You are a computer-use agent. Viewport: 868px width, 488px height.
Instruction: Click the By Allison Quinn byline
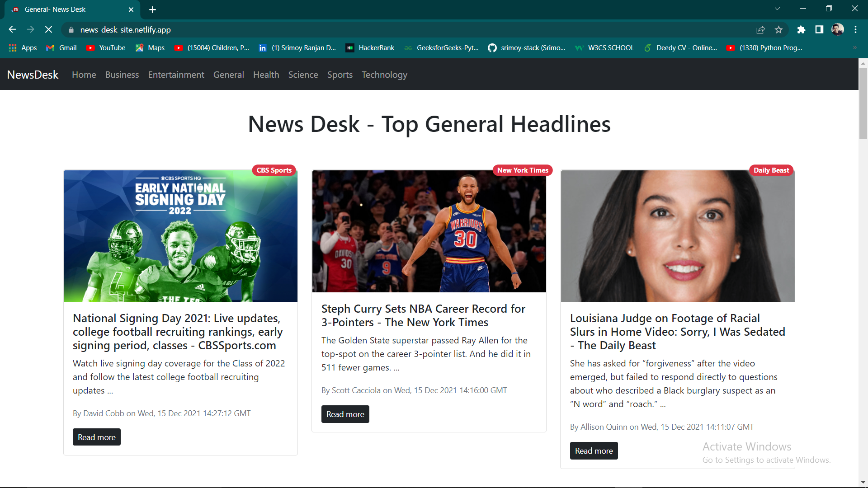662,427
